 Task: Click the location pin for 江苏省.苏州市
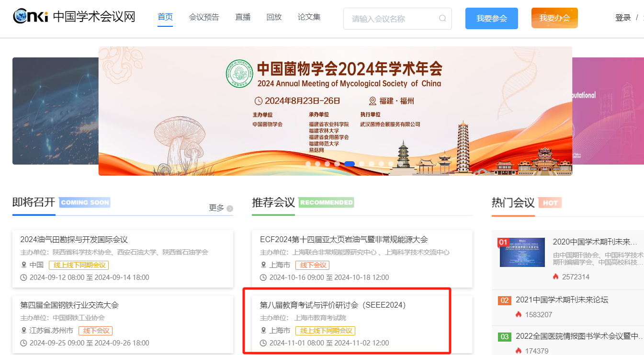click(23, 330)
